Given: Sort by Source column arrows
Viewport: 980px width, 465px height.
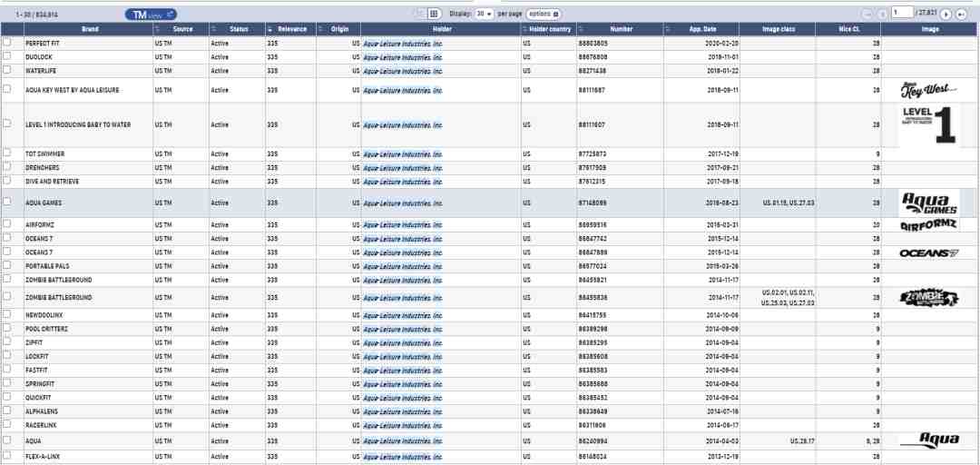Looking at the screenshot, I should 158,29.
